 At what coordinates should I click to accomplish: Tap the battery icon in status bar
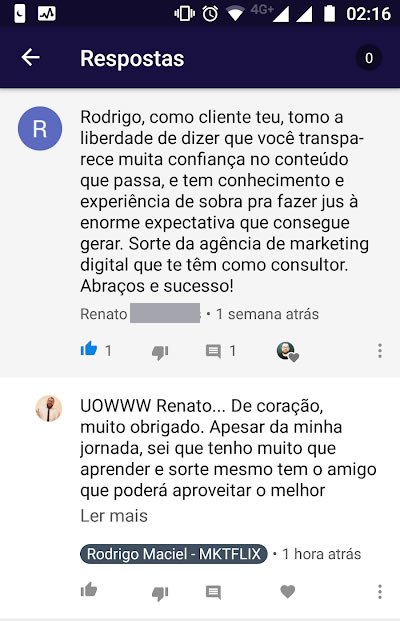click(x=330, y=13)
